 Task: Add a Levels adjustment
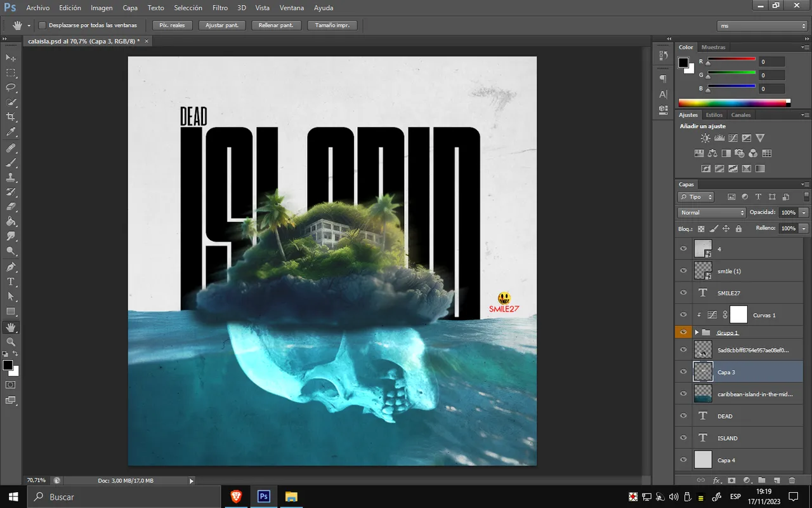tap(719, 138)
